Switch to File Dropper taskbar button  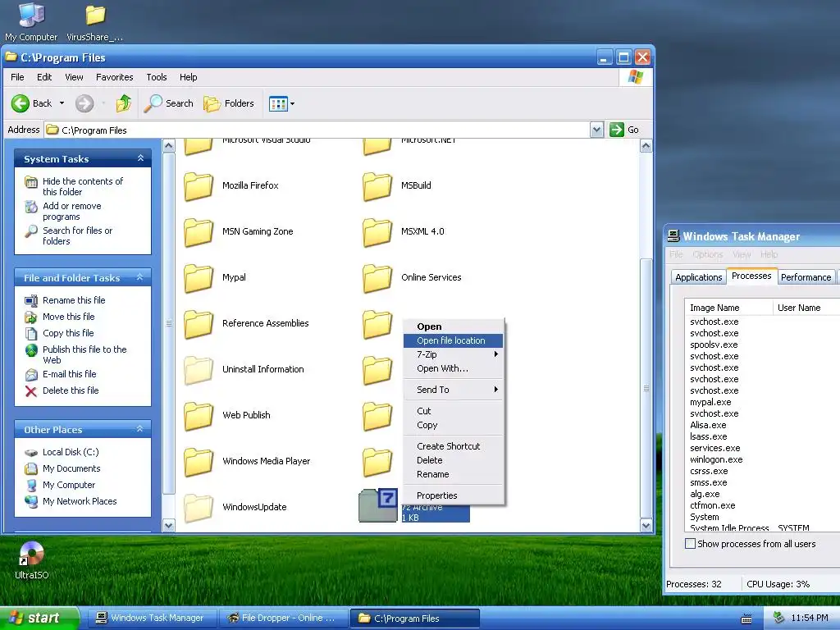tap(284, 619)
